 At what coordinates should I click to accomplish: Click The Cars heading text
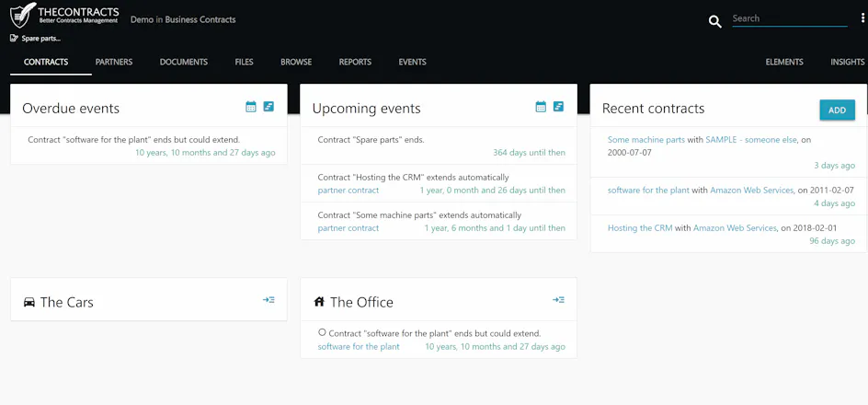pos(67,303)
